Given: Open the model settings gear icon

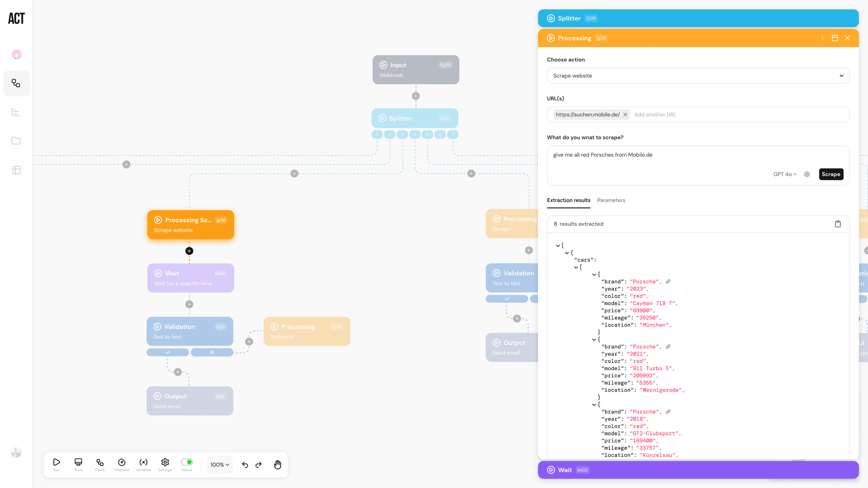Looking at the screenshot, I should coord(807,174).
